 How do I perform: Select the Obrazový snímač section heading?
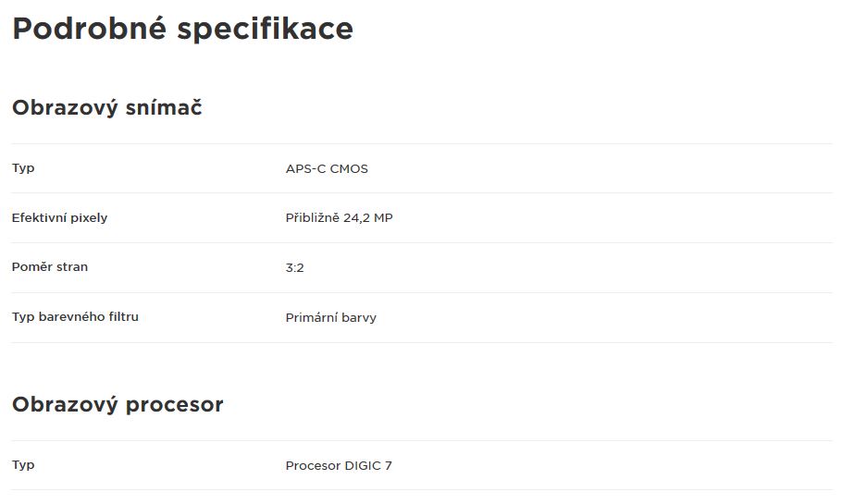point(107,108)
